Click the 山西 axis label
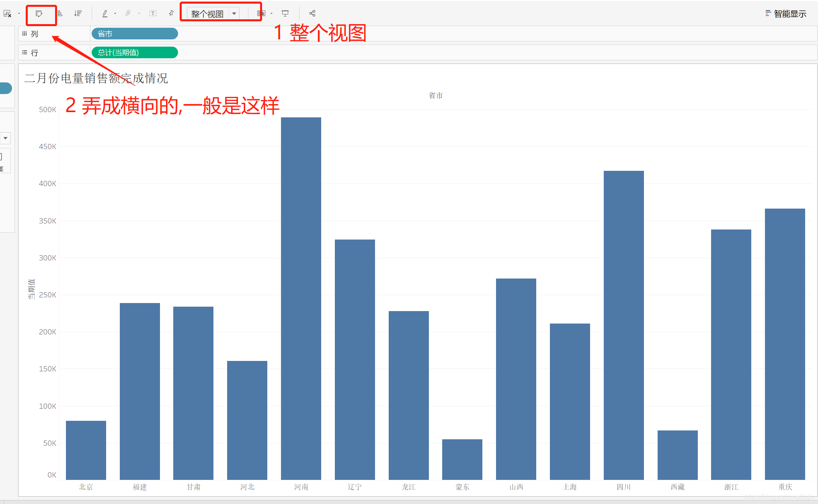 pyautogui.click(x=516, y=487)
